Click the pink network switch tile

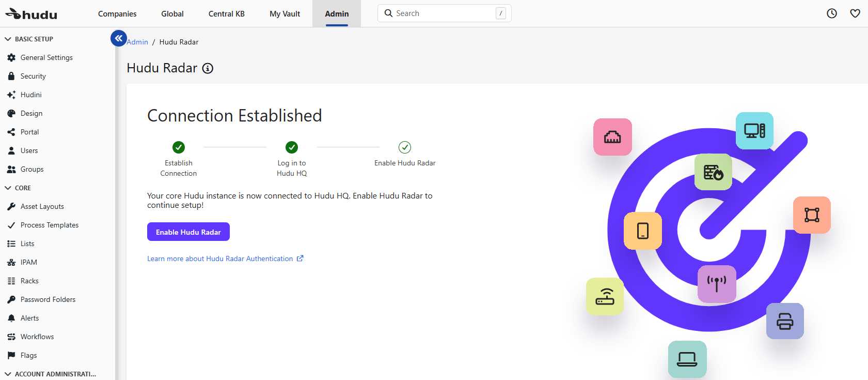coord(612,137)
